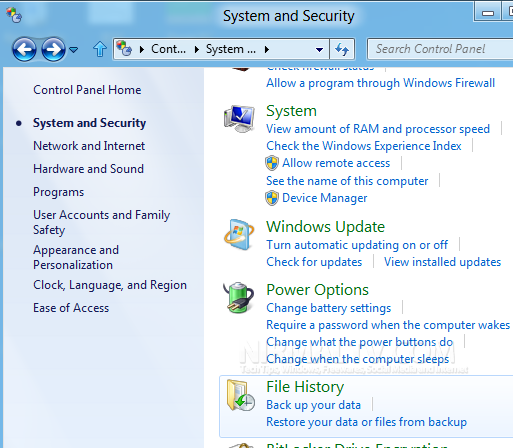Click the Control Panel icon in address bar
This screenshot has height=448, width=513.
pos(124,49)
